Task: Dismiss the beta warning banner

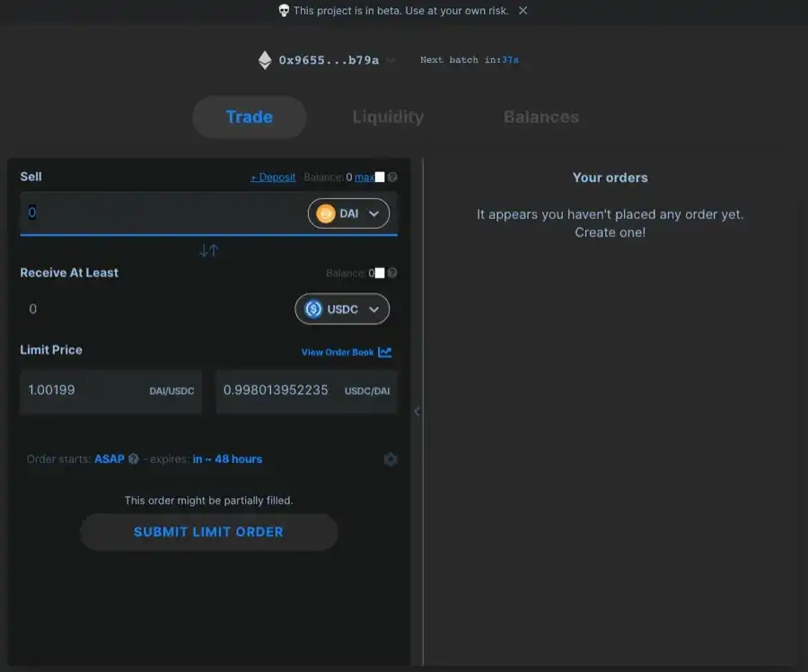Action: [523, 10]
